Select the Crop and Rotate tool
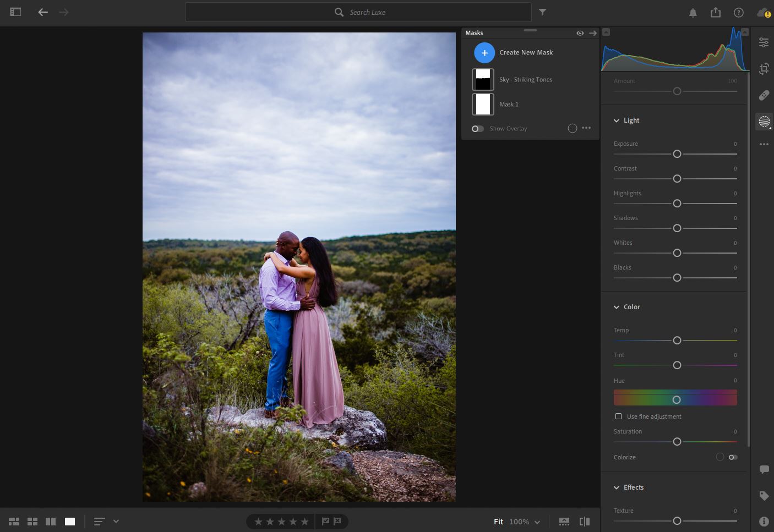This screenshot has height=532, width=774. pos(764,69)
